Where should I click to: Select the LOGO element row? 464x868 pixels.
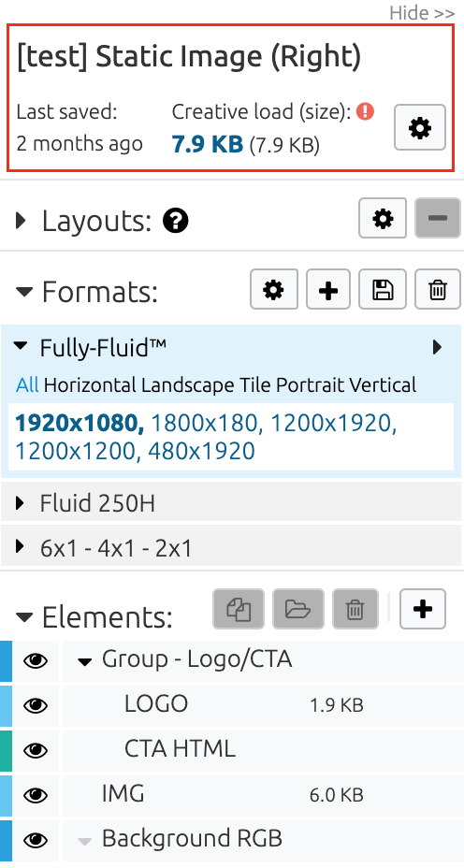pos(263,705)
